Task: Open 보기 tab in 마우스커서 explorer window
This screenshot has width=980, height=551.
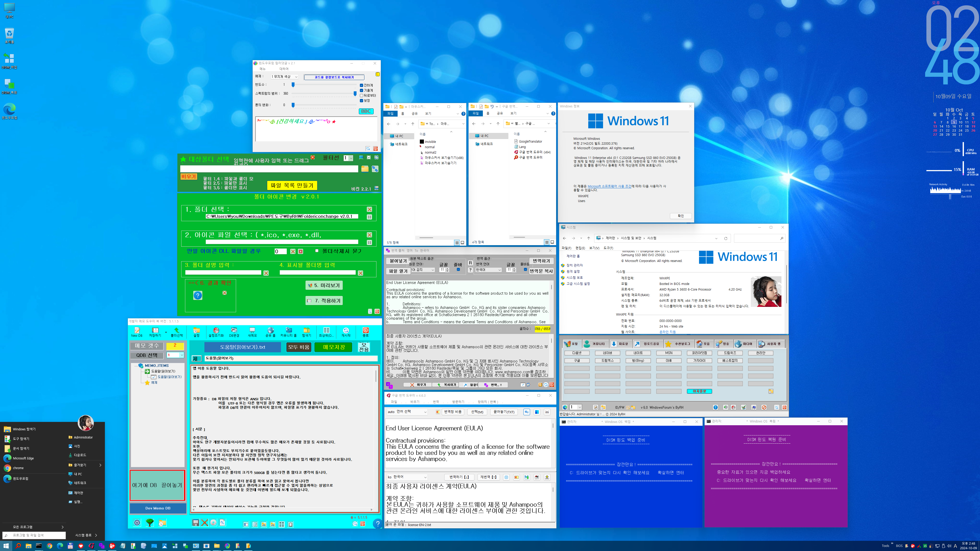Action: [x=428, y=113]
